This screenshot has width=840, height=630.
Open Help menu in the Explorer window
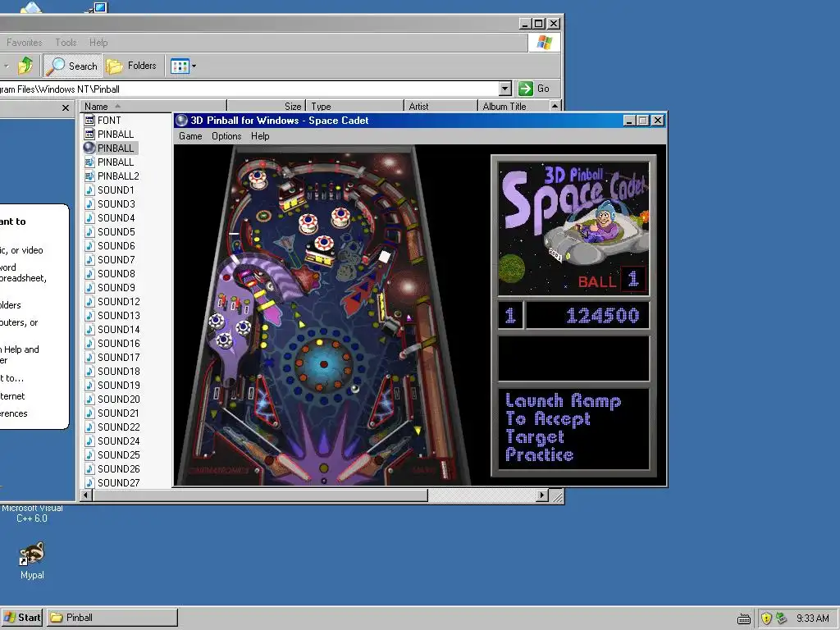98,43
